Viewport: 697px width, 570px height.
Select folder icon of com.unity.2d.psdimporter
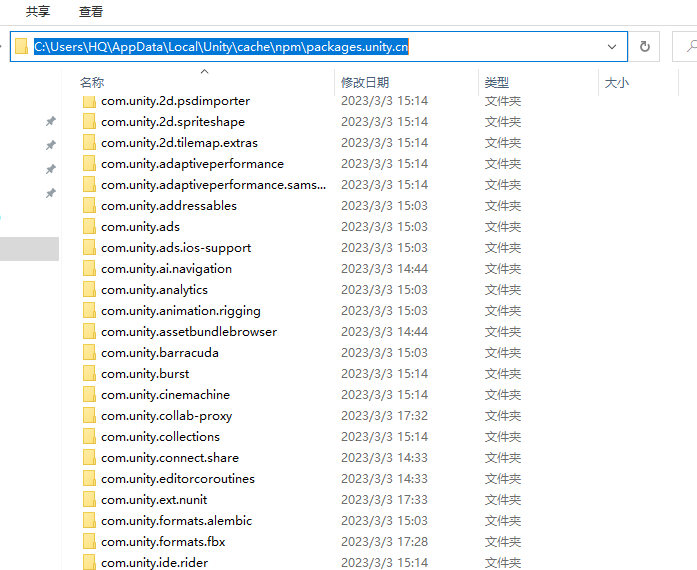tap(89, 101)
